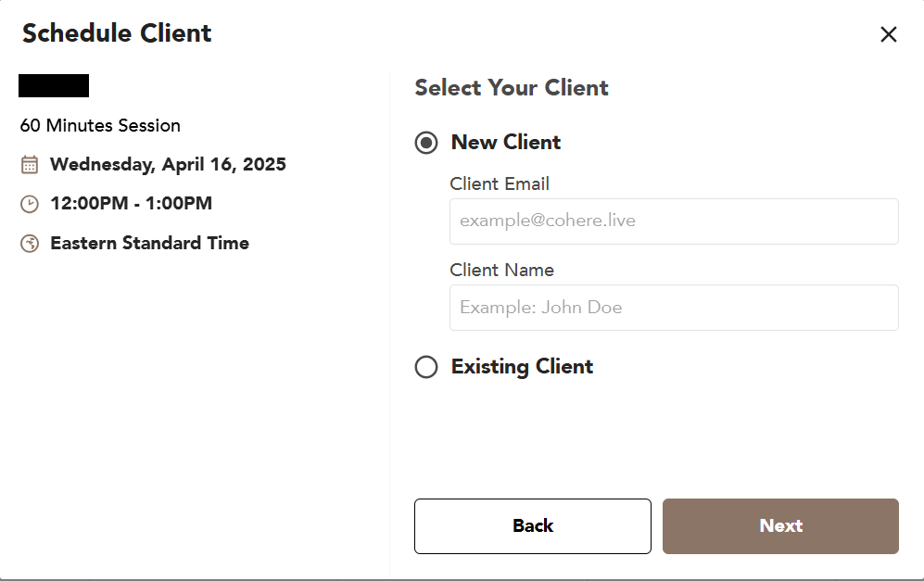Close the Schedule Client dialog
This screenshot has width=924, height=581.
click(x=888, y=34)
